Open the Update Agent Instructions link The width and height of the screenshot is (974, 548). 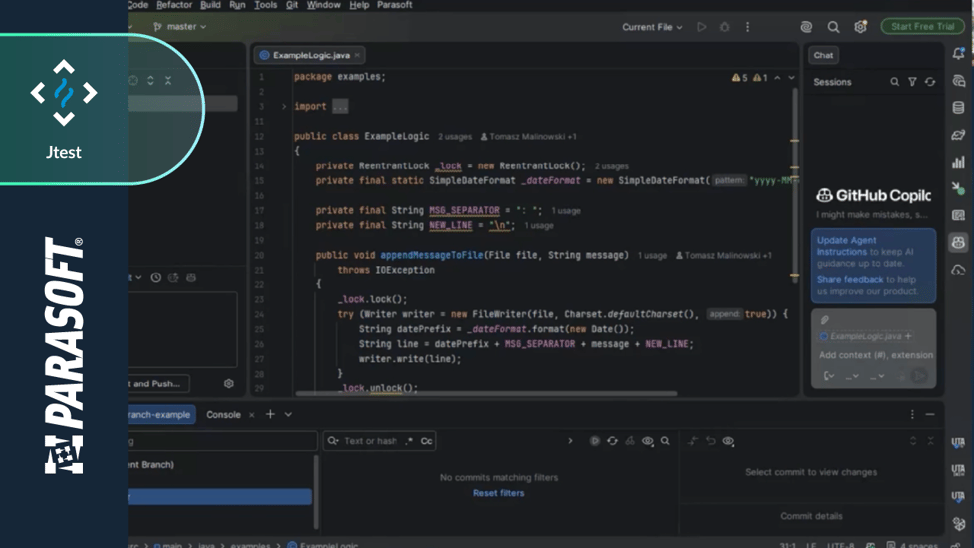[x=846, y=246]
